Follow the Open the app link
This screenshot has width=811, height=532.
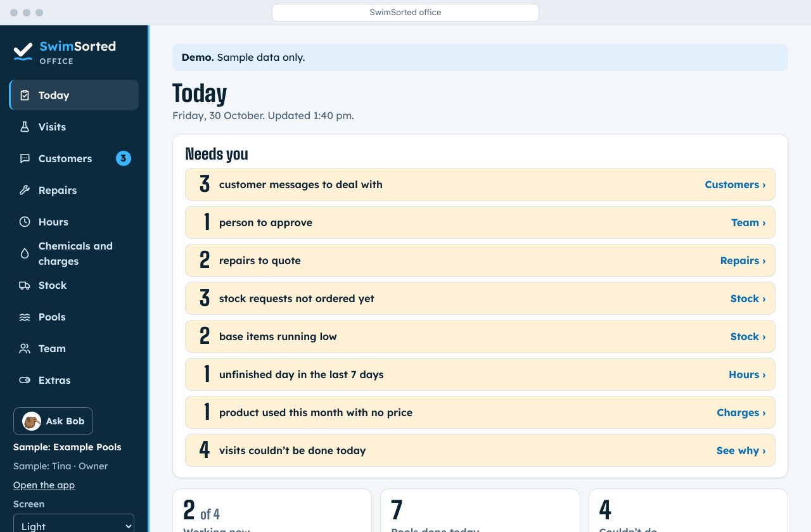click(44, 485)
